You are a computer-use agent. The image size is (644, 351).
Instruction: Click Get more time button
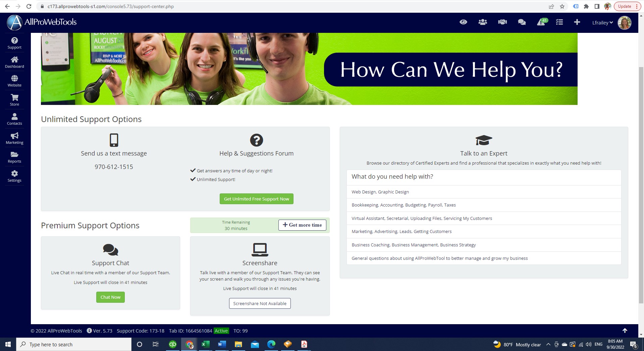point(302,225)
